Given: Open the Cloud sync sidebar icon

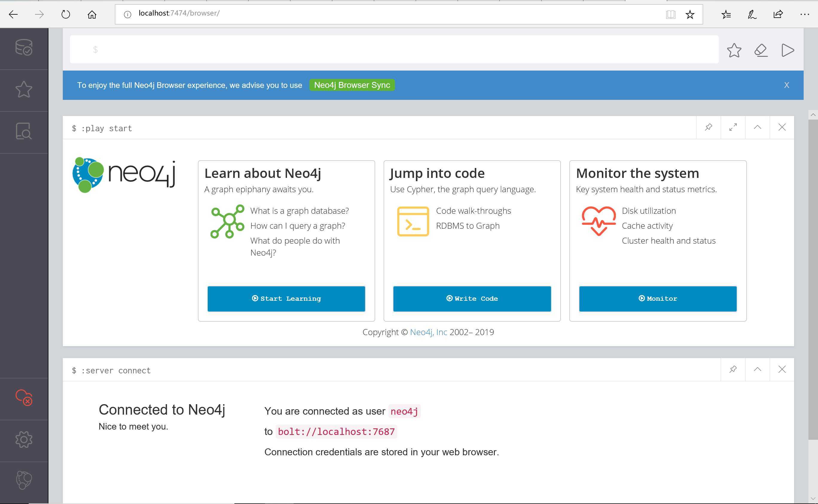Looking at the screenshot, I should pyautogui.click(x=24, y=397).
